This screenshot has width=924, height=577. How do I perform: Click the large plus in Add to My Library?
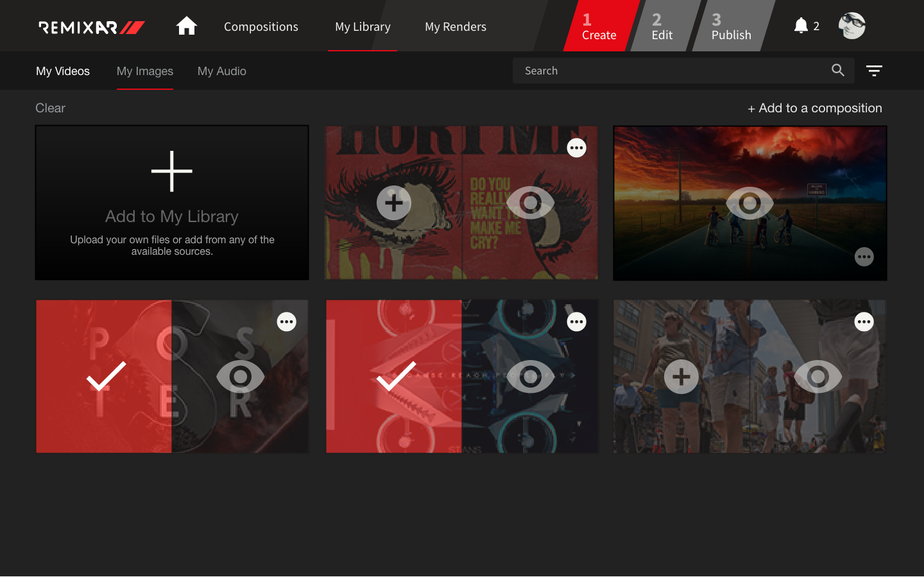[172, 171]
